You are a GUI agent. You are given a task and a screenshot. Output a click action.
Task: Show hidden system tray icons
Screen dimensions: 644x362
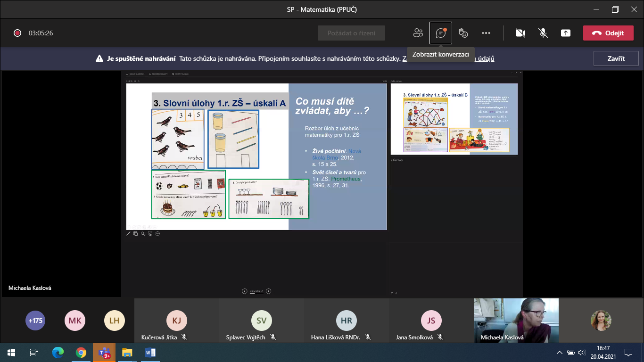tap(560, 352)
